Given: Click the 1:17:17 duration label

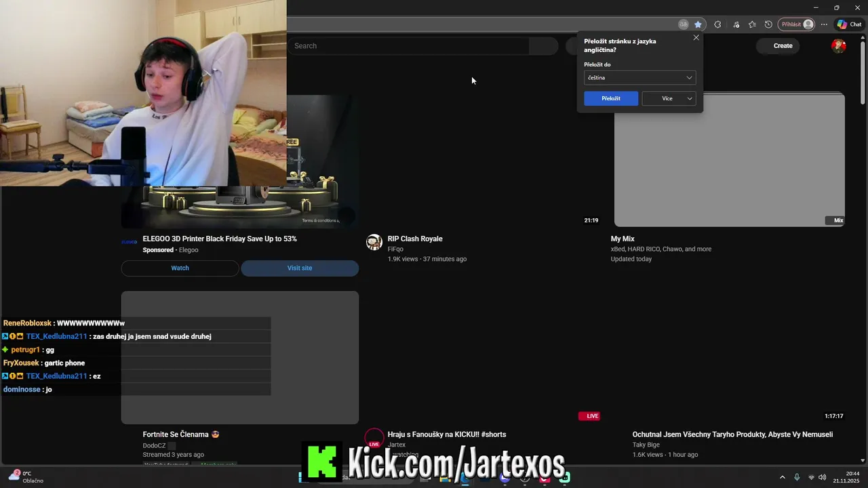Looking at the screenshot, I should pos(834,416).
